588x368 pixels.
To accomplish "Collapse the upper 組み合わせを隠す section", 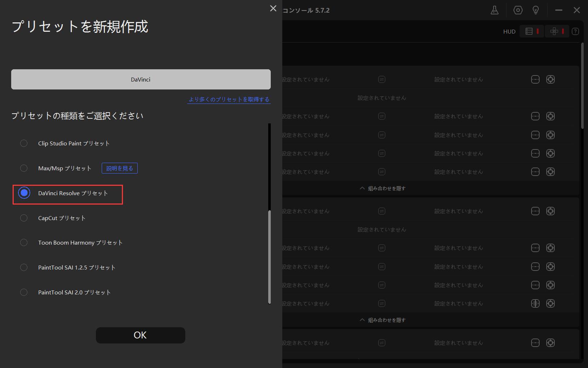I will pyautogui.click(x=383, y=188).
